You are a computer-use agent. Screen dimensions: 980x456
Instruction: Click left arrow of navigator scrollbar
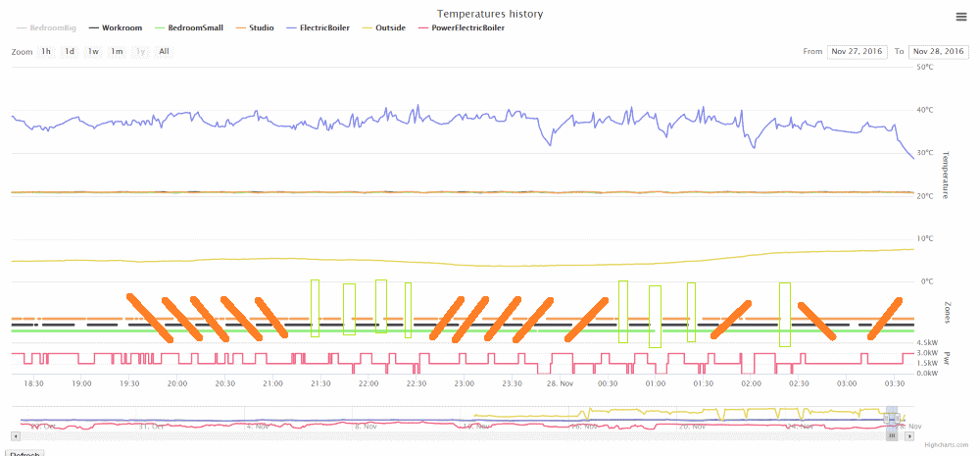(16, 435)
